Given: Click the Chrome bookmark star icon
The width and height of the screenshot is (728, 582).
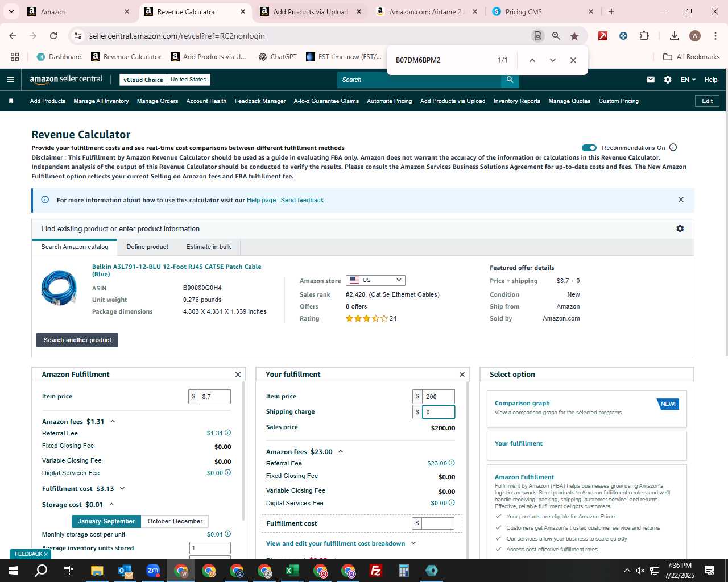Looking at the screenshot, I should (x=574, y=36).
